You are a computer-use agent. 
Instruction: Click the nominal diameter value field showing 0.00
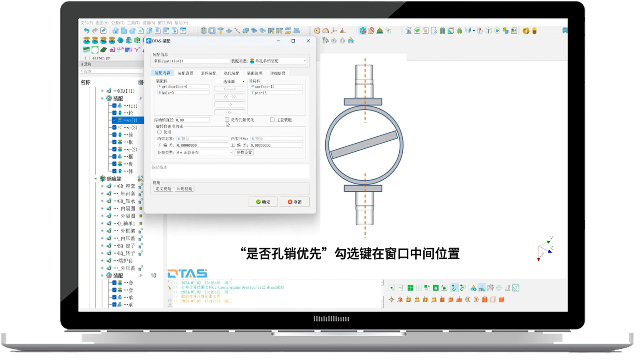tap(192, 120)
